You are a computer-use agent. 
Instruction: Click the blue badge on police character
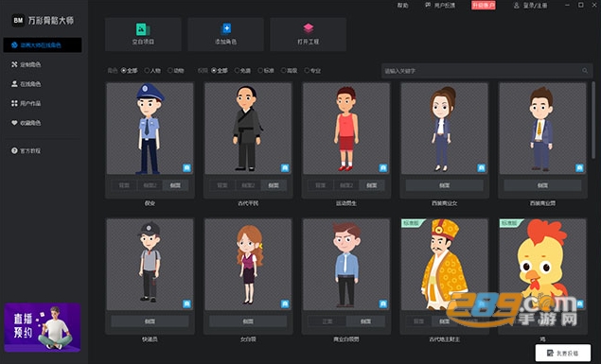click(x=186, y=167)
